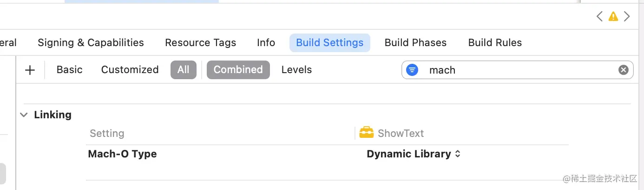Go to previous issue with left chevron
The width and height of the screenshot is (644, 190).
pos(599,17)
